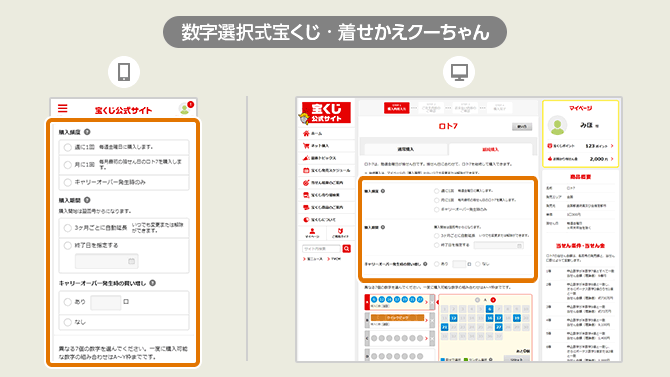
Task: Click mobile あり count input box
Action: point(106,302)
